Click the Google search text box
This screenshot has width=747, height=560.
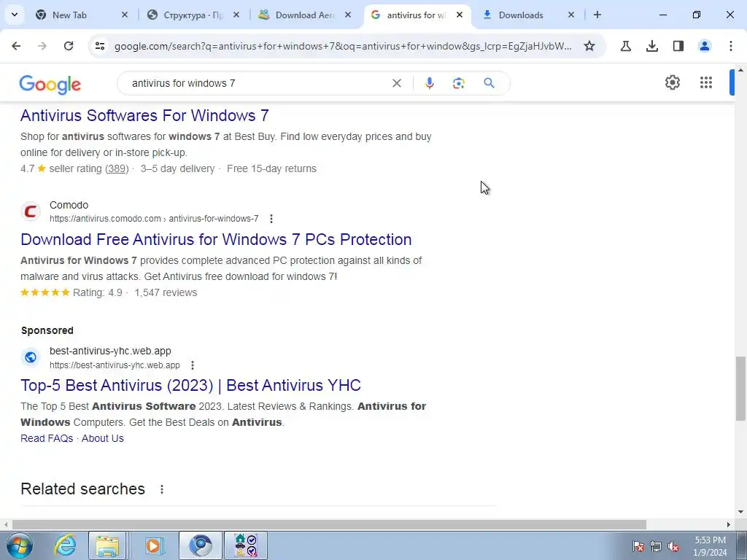pos(258,83)
